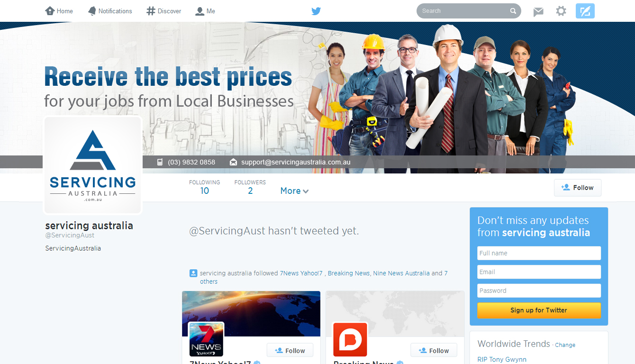Compose a new tweet icon

(585, 11)
